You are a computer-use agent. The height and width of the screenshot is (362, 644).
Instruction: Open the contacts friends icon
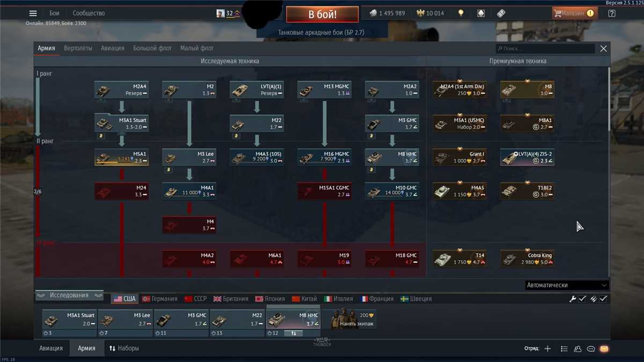[577, 349]
